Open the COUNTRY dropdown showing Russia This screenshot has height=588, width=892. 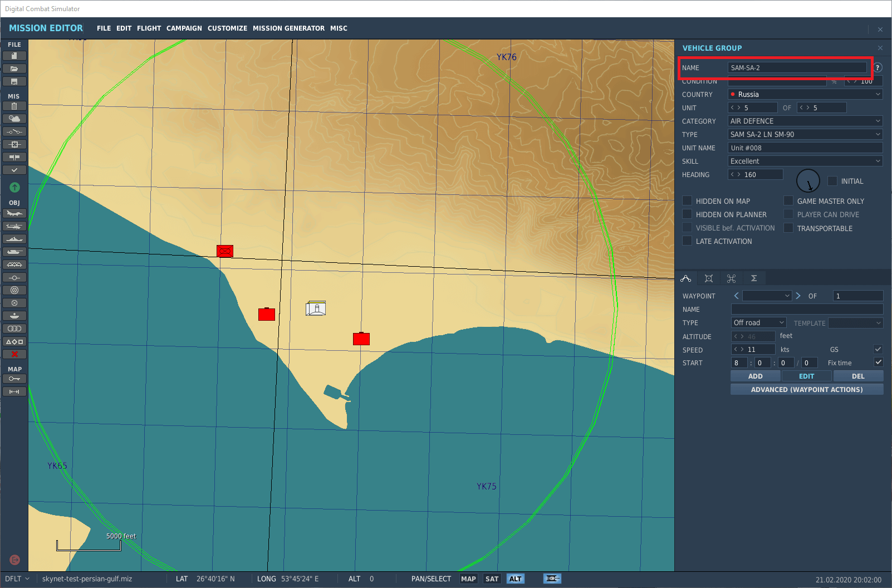click(805, 94)
